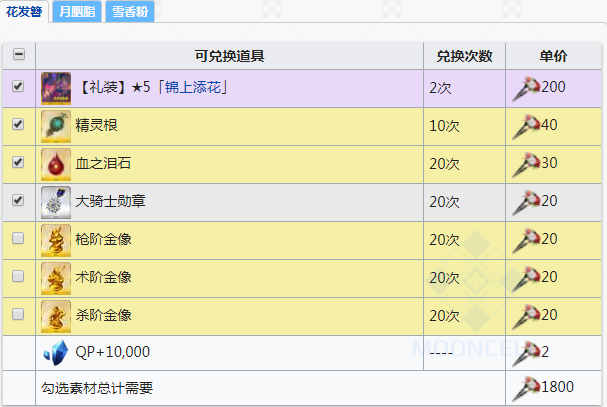Uncheck the 大骑士勋章 checkbox

[18, 200]
